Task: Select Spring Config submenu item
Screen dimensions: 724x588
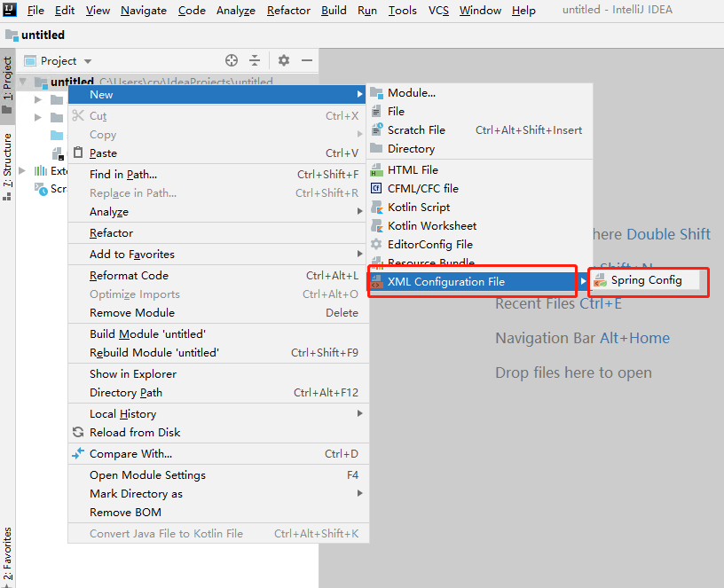Action: 644,280
